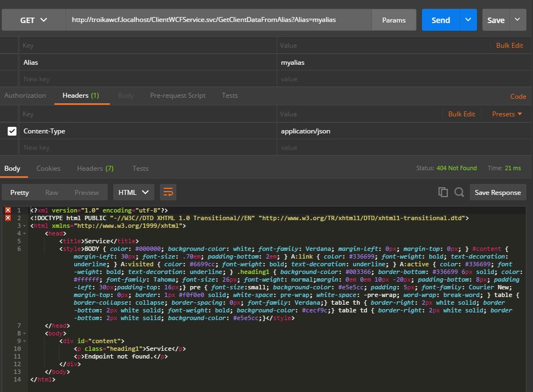Screen dimensions: 533x392
Task: Switch to Preview view mode
Action: click(x=87, y=193)
